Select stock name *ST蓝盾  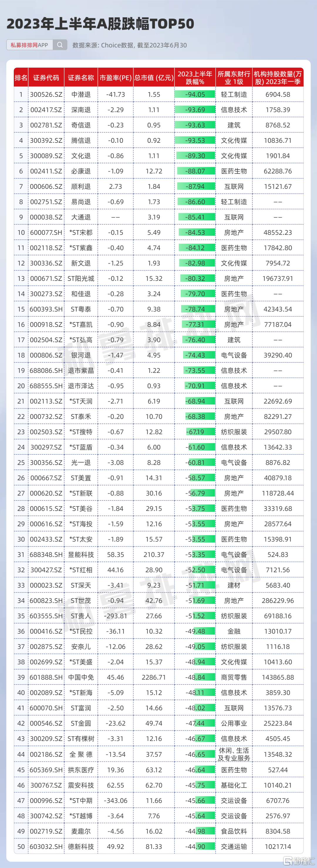(81, 447)
